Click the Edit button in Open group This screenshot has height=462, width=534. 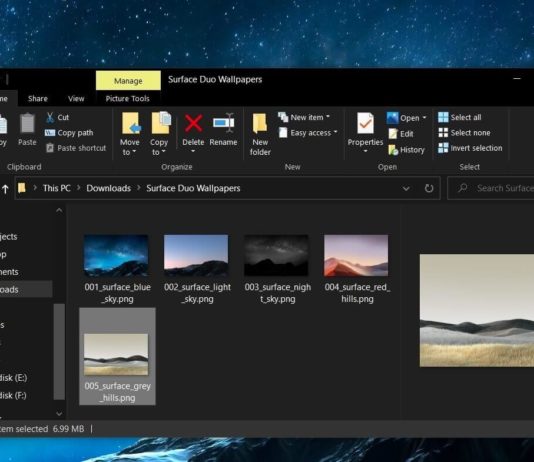coord(401,134)
